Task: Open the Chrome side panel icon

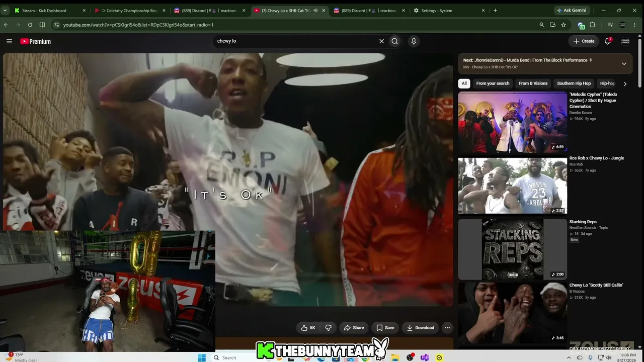Action: point(42,25)
